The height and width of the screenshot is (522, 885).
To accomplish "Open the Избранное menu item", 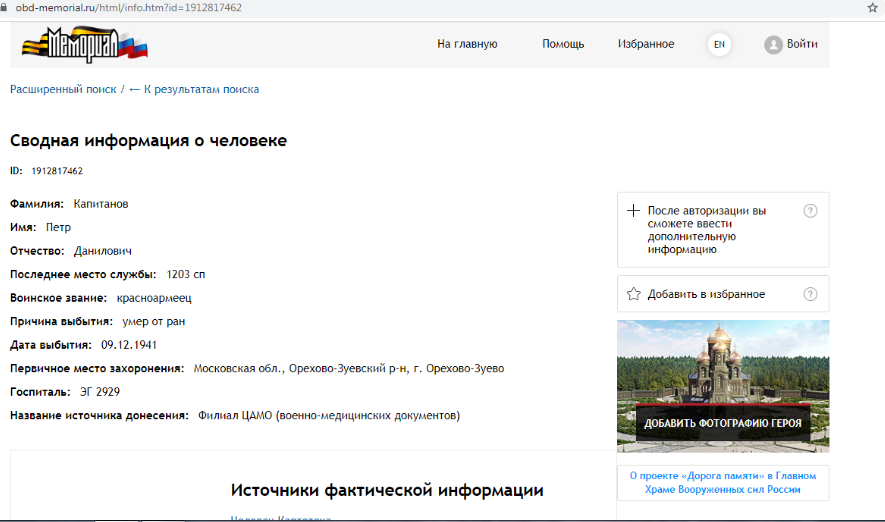I will tap(646, 44).
